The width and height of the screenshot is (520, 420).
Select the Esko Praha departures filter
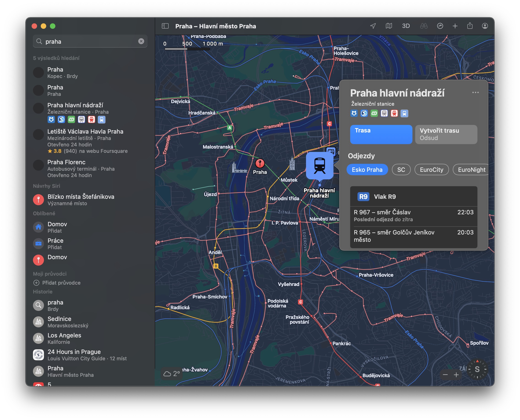coord(367,170)
